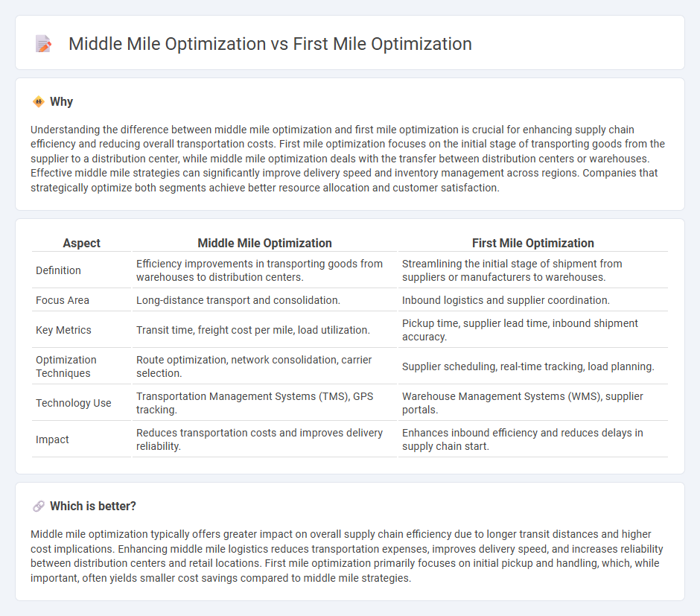The height and width of the screenshot is (616, 700).
Task: Click the Why section heading
Action: 61,102
